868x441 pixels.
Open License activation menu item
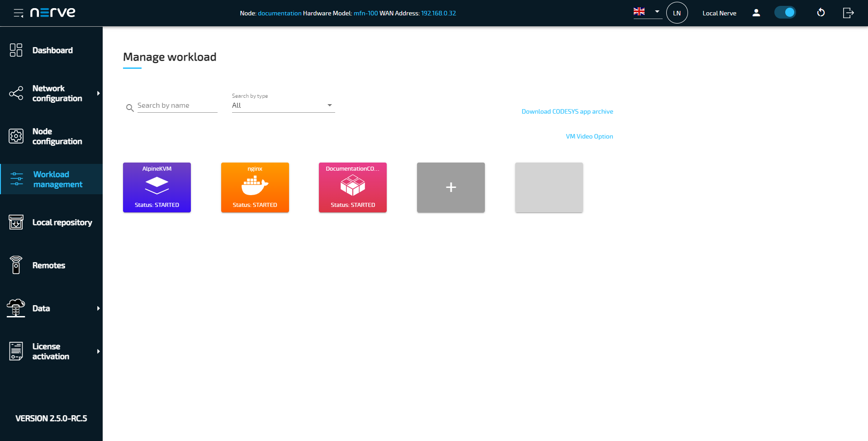click(51, 351)
